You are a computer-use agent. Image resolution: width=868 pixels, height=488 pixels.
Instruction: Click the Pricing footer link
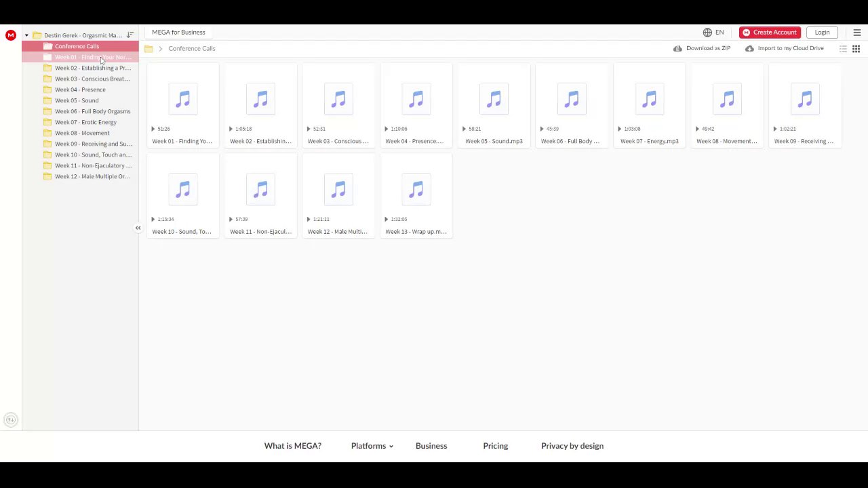496,446
